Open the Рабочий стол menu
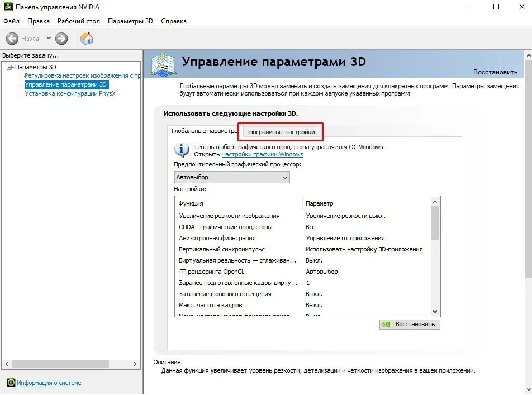The image size is (532, 395). pyautogui.click(x=79, y=21)
